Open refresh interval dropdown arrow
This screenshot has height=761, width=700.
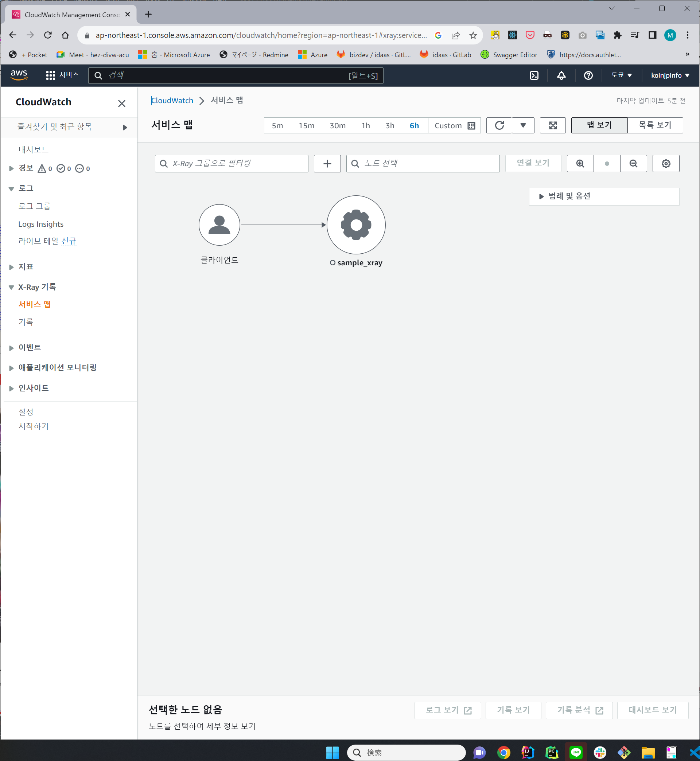pos(523,125)
